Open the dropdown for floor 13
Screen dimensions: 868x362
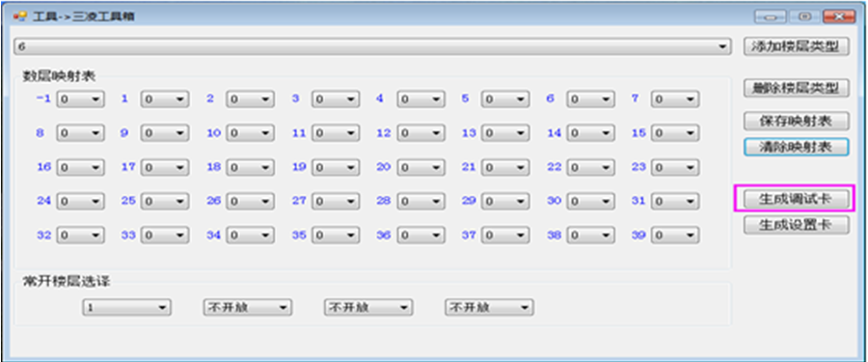pyautogui.click(x=504, y=133)
